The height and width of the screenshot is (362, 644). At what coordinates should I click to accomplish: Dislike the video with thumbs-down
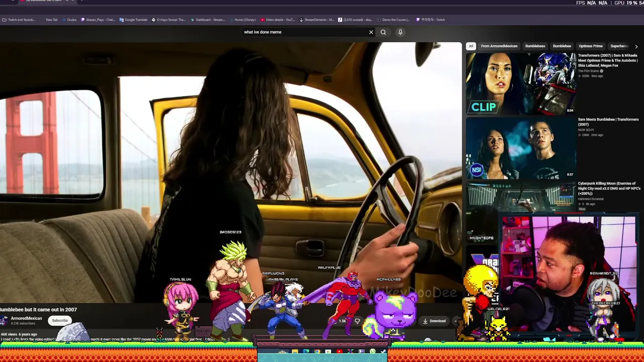point(357,321)
